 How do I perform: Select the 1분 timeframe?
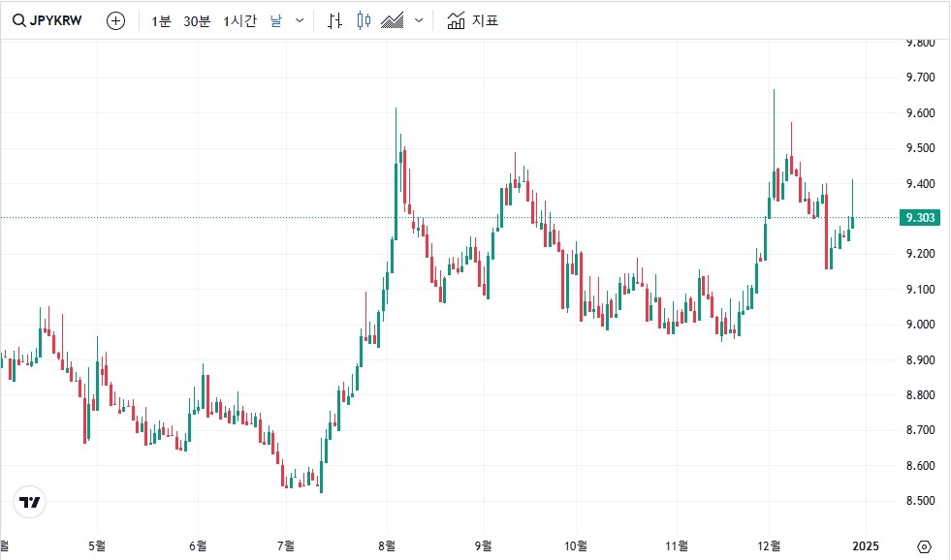tap(161, 21)
